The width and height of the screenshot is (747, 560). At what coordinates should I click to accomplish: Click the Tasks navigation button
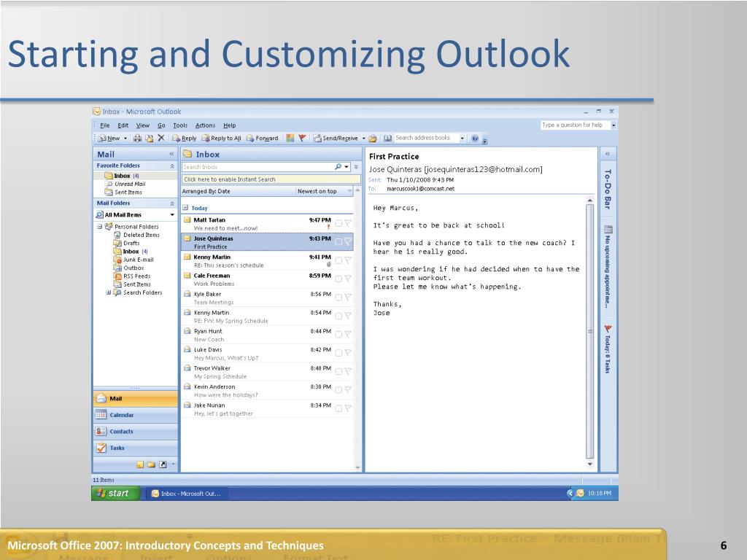point(135,448)
